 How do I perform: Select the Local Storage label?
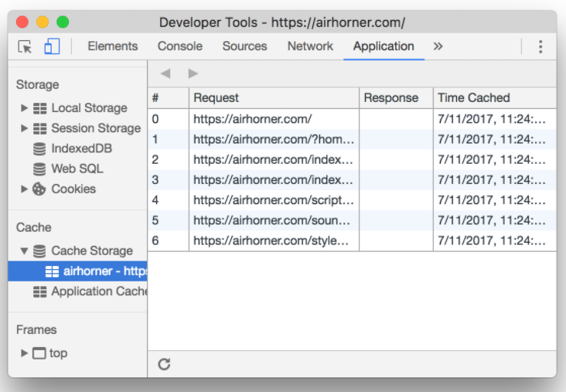[x=89, y=108]
